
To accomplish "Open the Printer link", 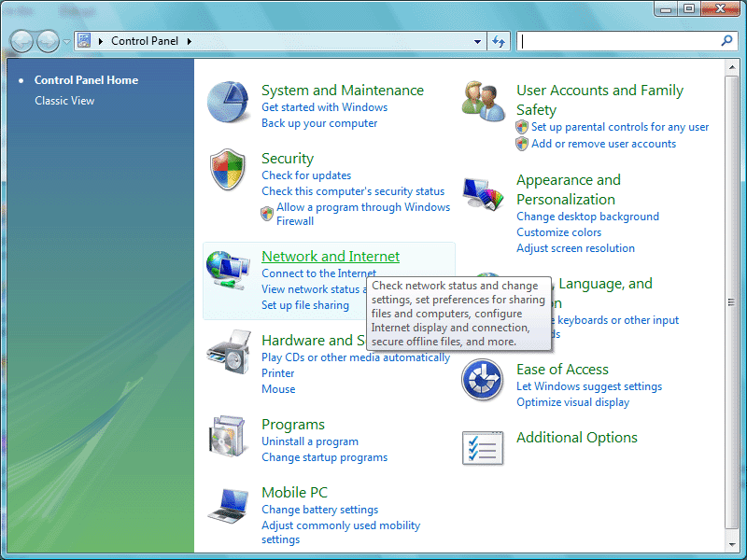I will (277, 373).
